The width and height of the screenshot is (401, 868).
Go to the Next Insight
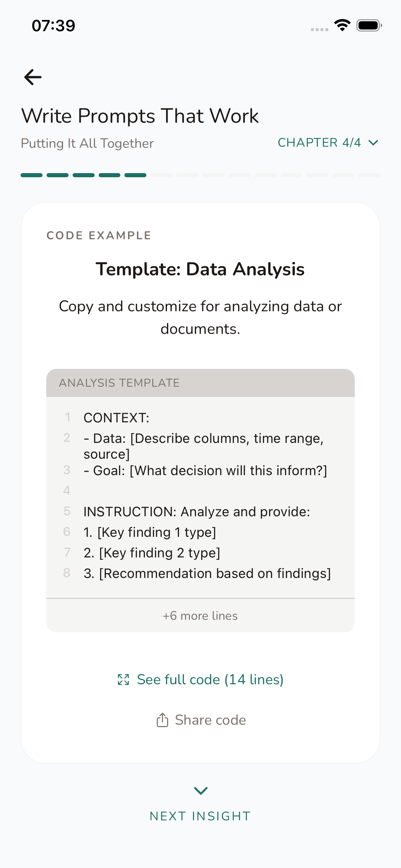point(200,816)
